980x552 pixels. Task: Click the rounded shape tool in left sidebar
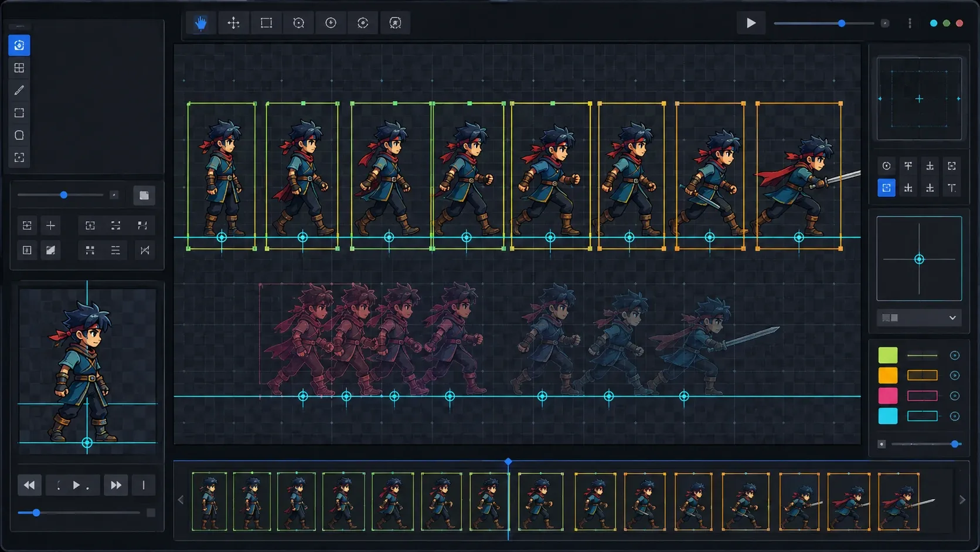pyautogui.click(x=19, y=136)
